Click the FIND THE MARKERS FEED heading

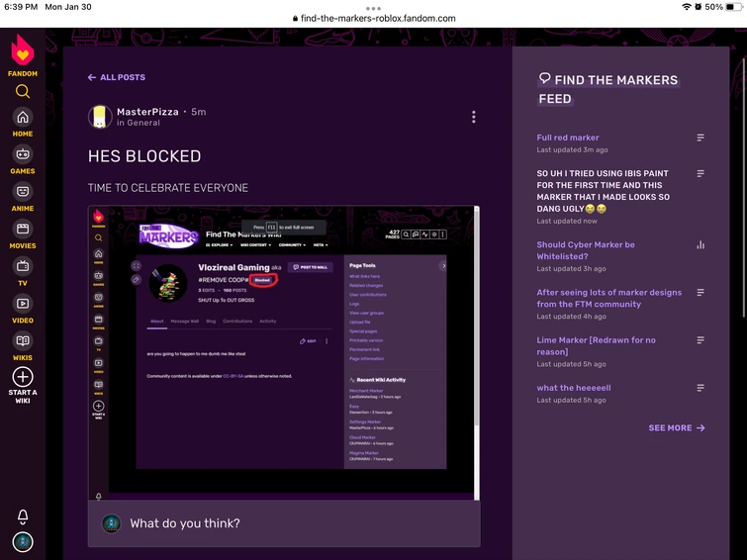[x=607, y=89]
